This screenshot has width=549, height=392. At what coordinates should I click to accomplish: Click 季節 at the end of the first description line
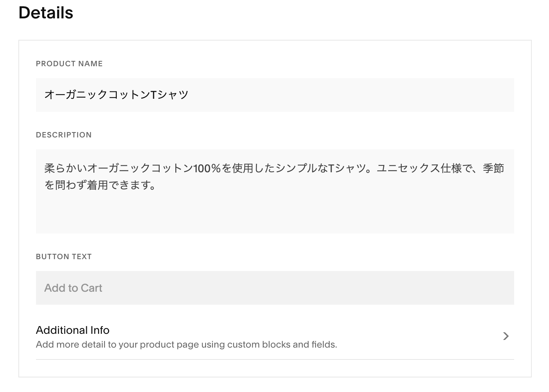493,168
